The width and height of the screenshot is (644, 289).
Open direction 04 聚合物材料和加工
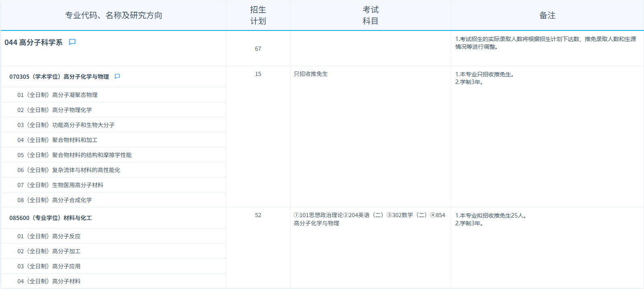(57, 140)
